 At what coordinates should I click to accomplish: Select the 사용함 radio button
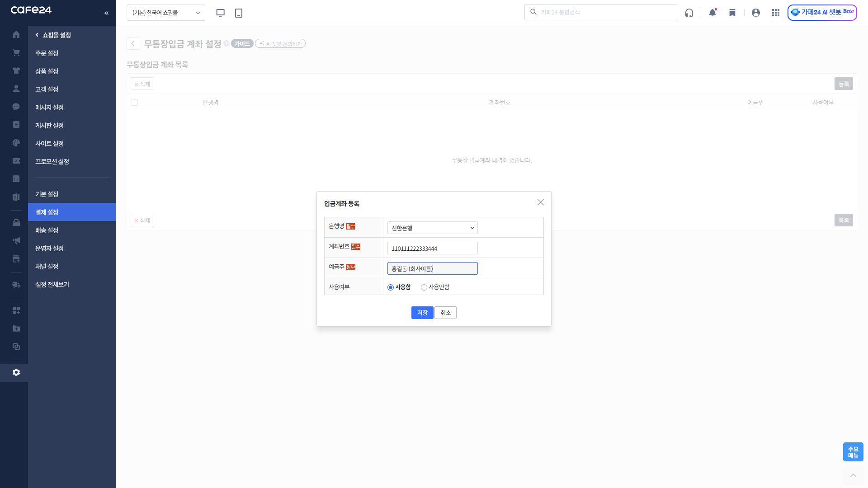pos(391,287)
